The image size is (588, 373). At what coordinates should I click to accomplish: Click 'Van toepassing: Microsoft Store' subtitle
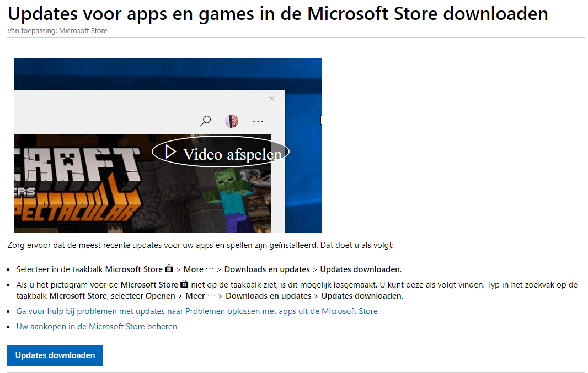click(x=57, y=31)
